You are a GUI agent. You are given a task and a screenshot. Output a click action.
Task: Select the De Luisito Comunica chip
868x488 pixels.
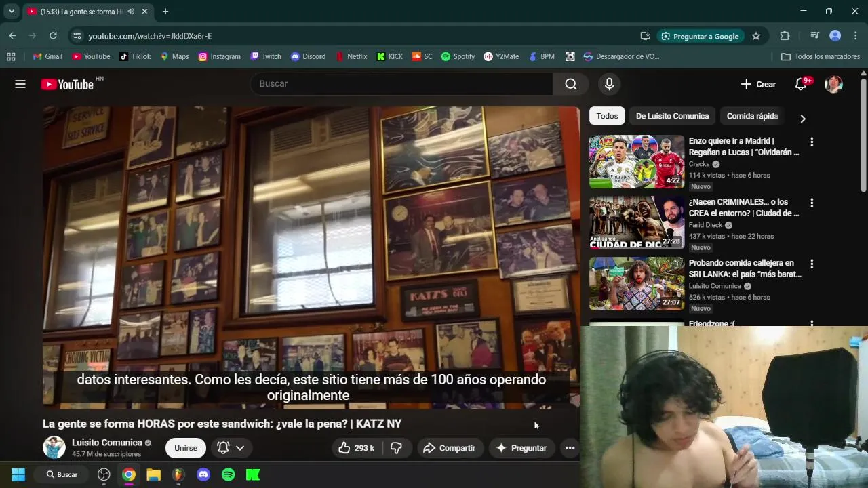point(672,116)
